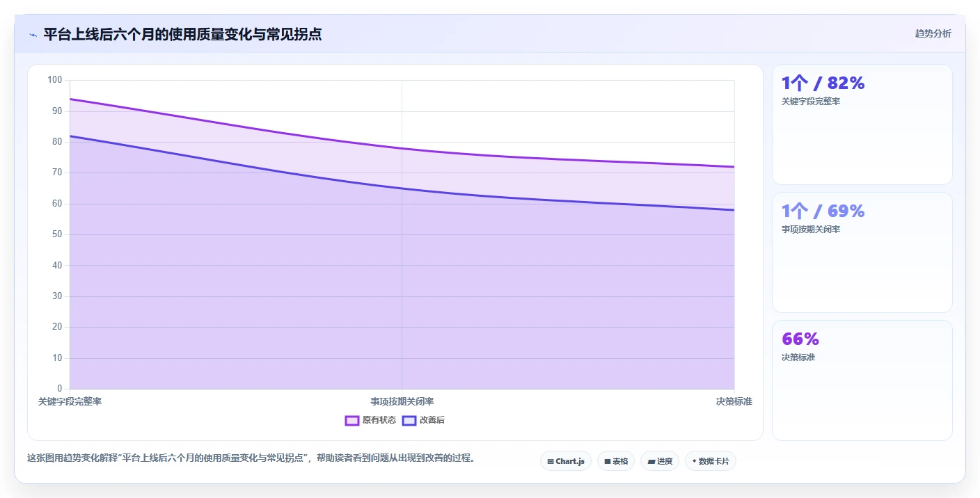
Task: Click the 66% value text
Action: (800, 339)
